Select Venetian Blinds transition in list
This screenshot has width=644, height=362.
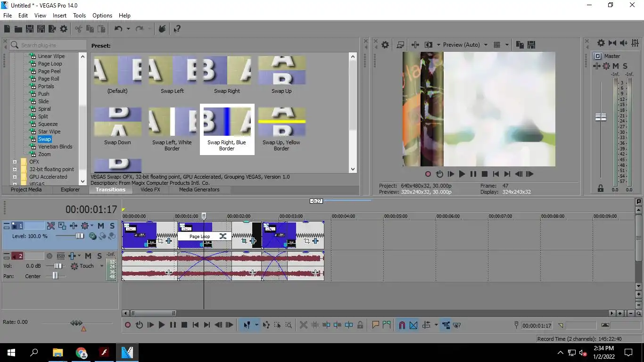pyautogui.click(x=55, y=147)
